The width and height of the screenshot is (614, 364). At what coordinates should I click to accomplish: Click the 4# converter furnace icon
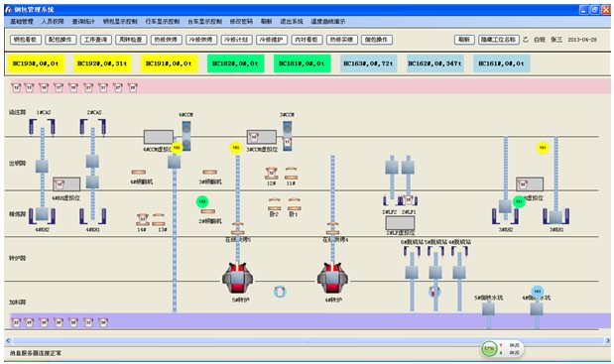[x=332, y=279]
